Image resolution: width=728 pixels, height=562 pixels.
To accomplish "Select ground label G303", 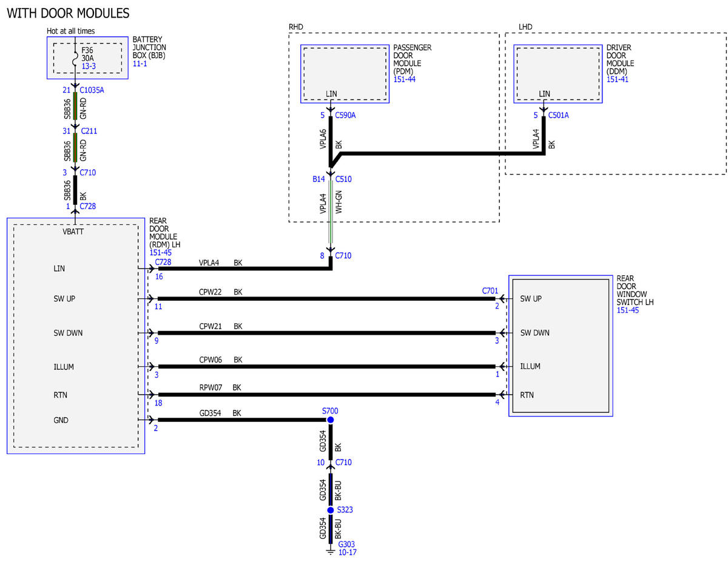I will point(346,544).
